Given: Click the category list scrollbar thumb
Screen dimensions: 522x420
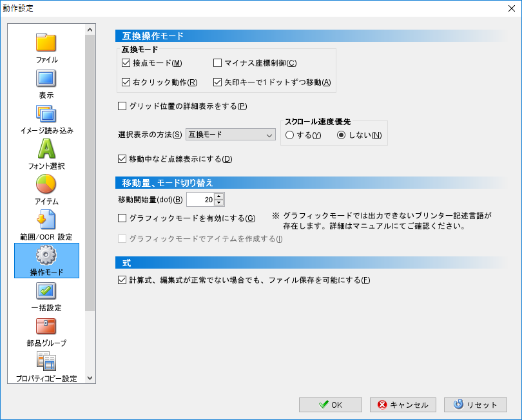Looking at the screenshot, I should (90, 173).
